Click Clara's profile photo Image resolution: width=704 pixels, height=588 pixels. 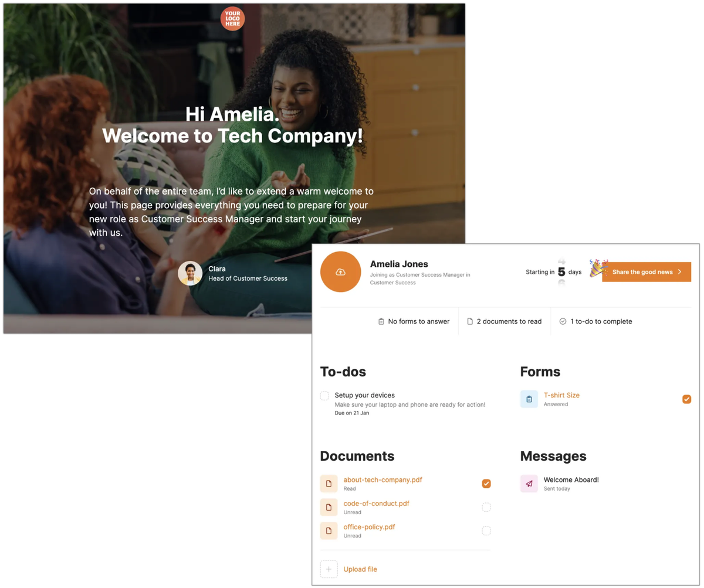pos(190,273)
